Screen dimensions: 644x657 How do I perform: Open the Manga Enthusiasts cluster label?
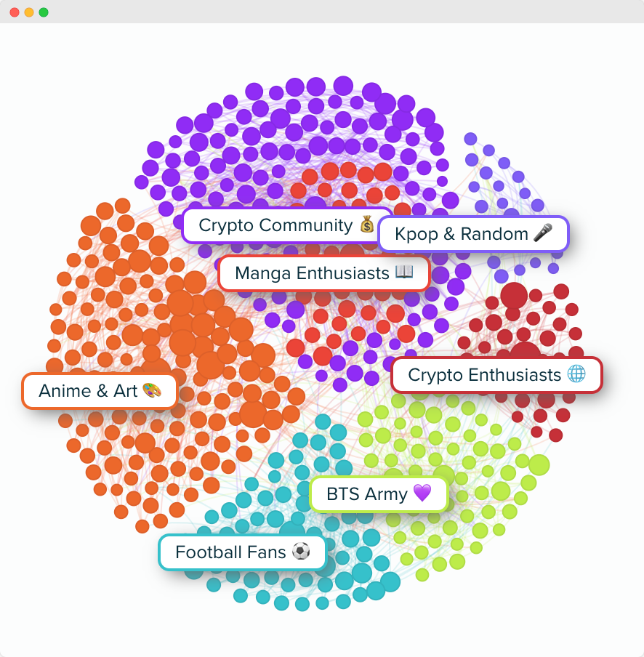pyautogui.click(x=324, y=273)
